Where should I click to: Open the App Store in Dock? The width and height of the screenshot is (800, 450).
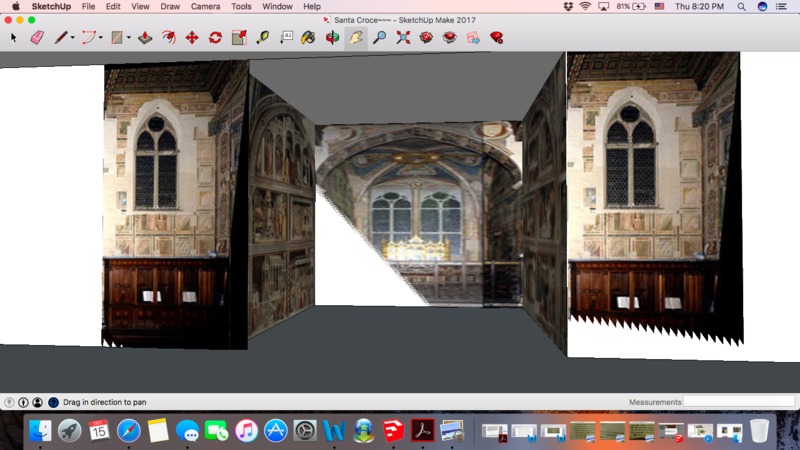click(276, 431)
